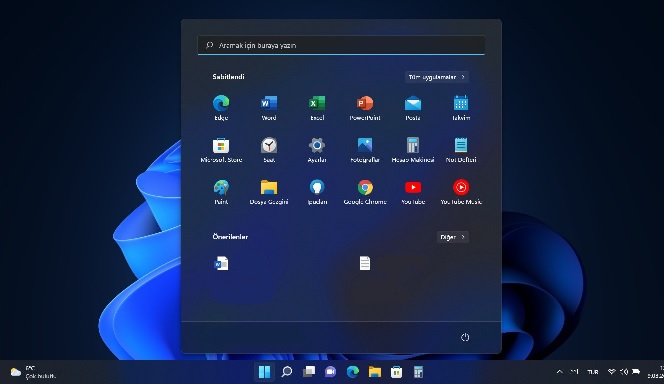Open the Posta mail app
664x384 pixels.
coord(413,108)
